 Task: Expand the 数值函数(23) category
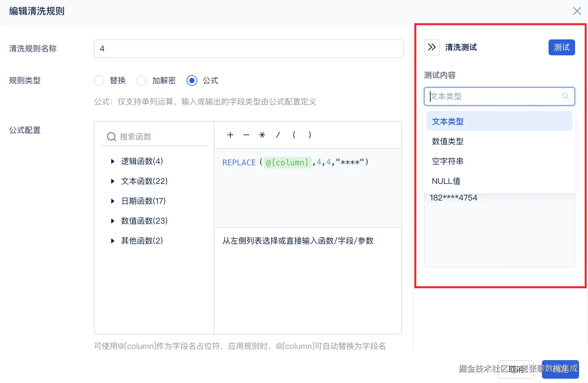click(x=113, y=221)
